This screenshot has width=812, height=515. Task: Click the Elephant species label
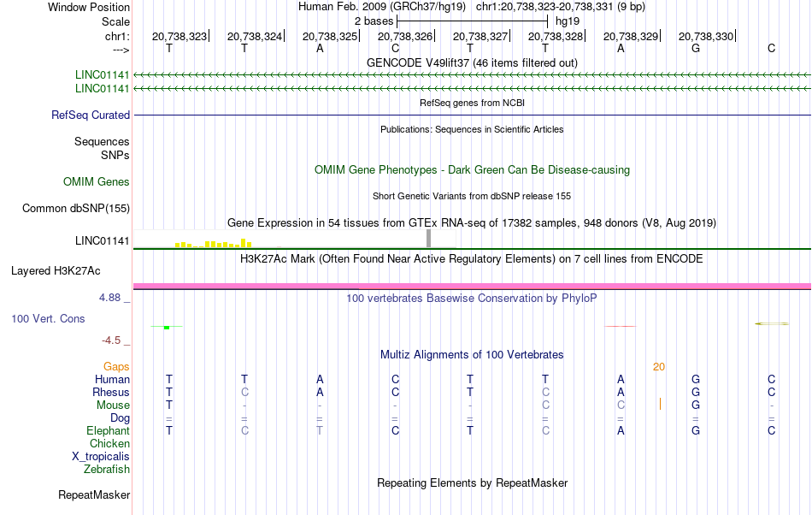tap(109, 430)
